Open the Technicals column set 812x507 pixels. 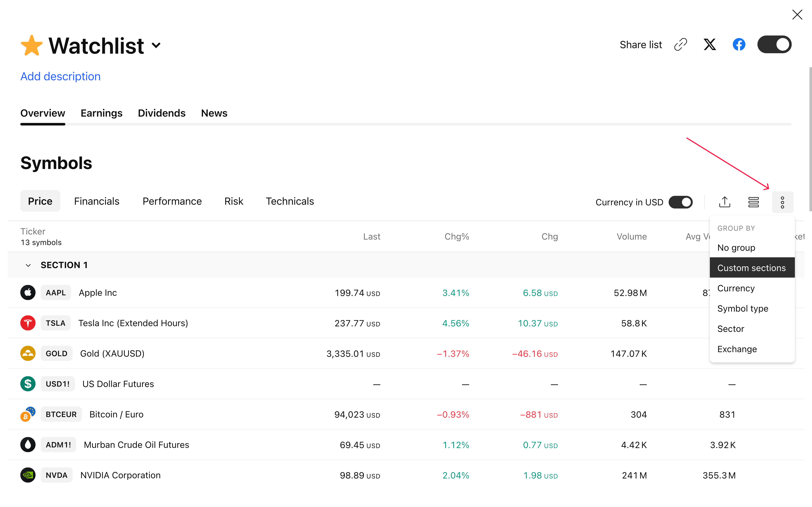[289, 201]
